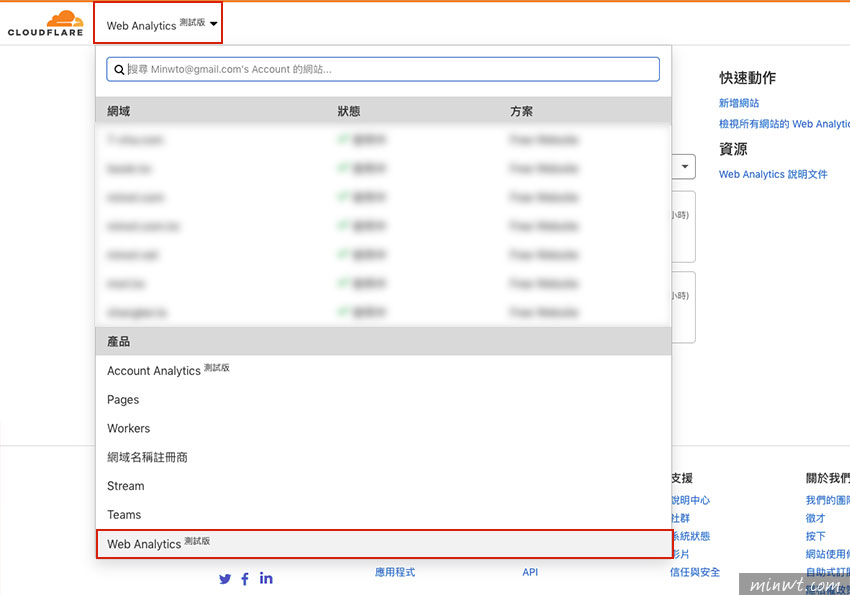Open the Twitter icon in footer
850x595 pixels.
[x=225, y=579]
